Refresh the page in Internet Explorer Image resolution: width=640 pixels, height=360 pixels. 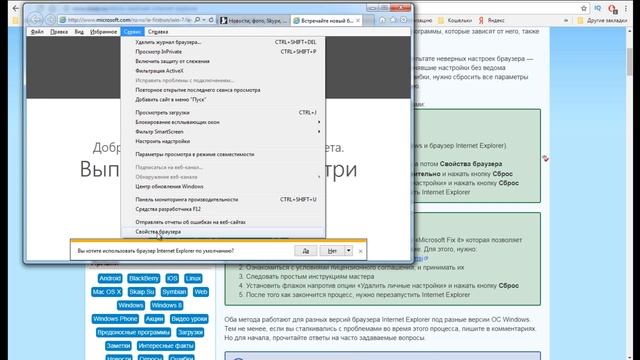coord(211,20)
